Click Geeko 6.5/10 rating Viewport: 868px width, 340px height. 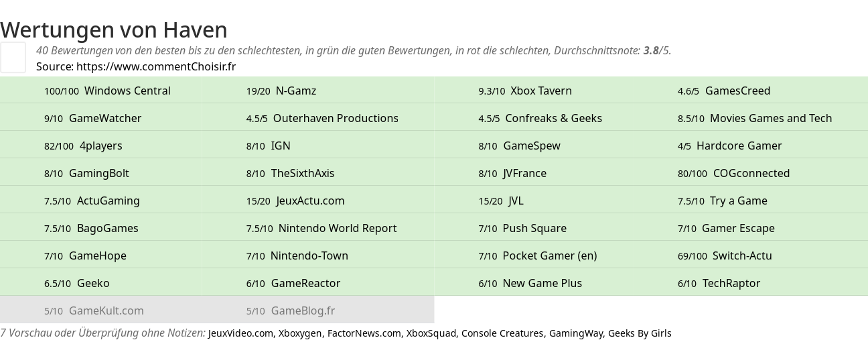[76, 283]
